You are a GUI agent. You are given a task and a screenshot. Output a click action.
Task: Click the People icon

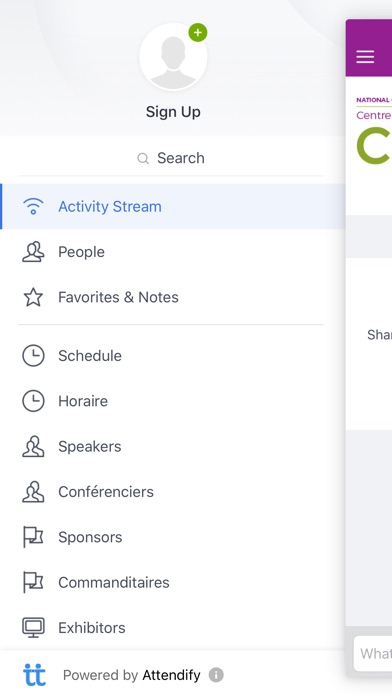click(x=33, y=252)
